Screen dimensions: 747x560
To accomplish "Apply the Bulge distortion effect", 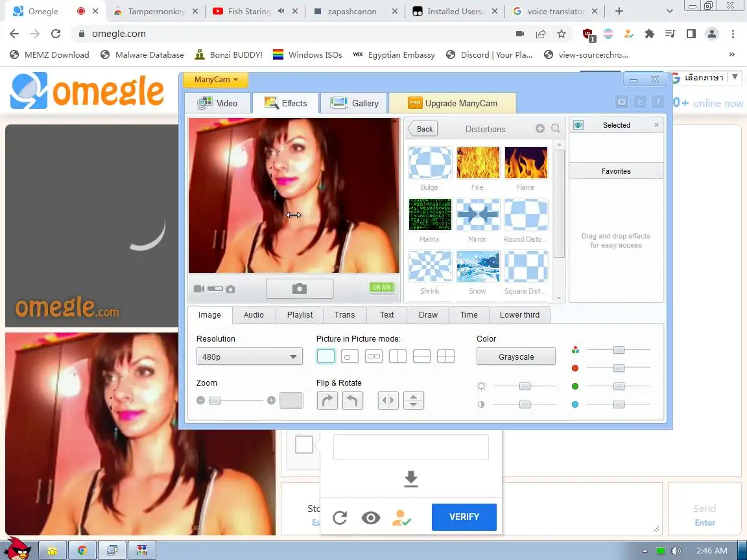I will 430,163.
